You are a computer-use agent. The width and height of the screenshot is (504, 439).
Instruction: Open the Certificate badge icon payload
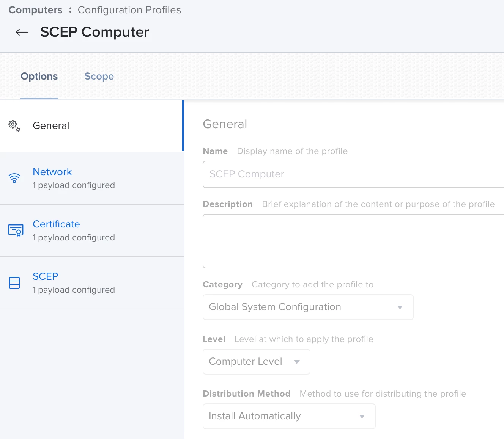pyautogui.click(x=16, y=230)
